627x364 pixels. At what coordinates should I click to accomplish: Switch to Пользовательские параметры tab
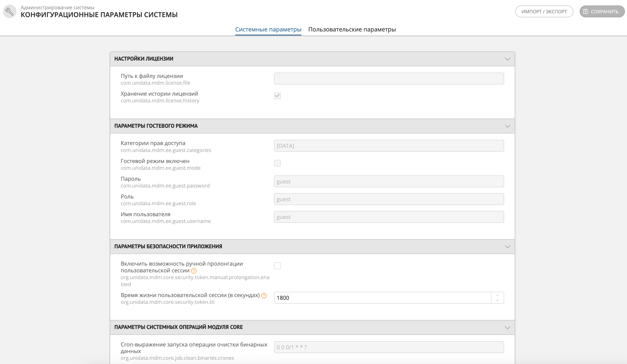click(352, 29)
